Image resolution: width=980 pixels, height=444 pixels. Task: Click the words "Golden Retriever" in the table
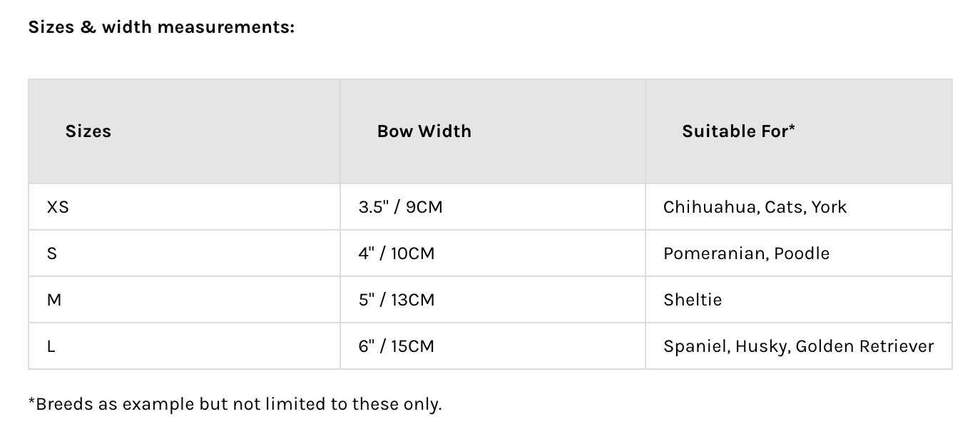864,346
